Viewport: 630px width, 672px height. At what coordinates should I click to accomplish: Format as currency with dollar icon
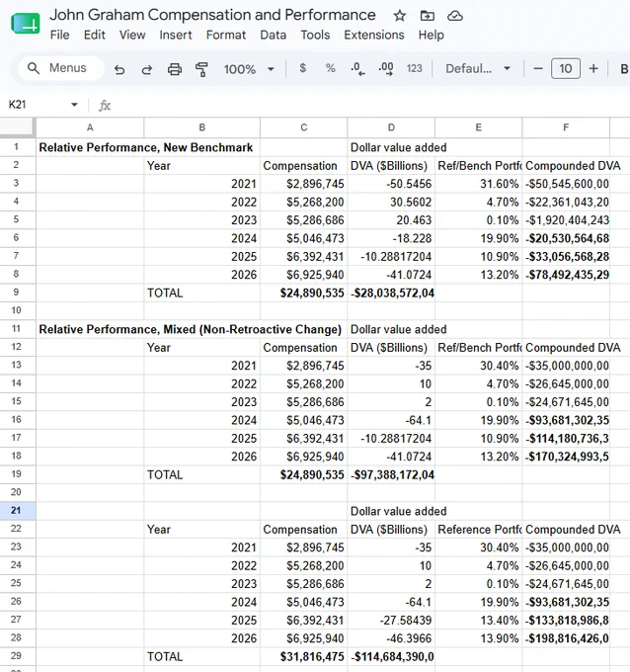[x=303, y=68]
